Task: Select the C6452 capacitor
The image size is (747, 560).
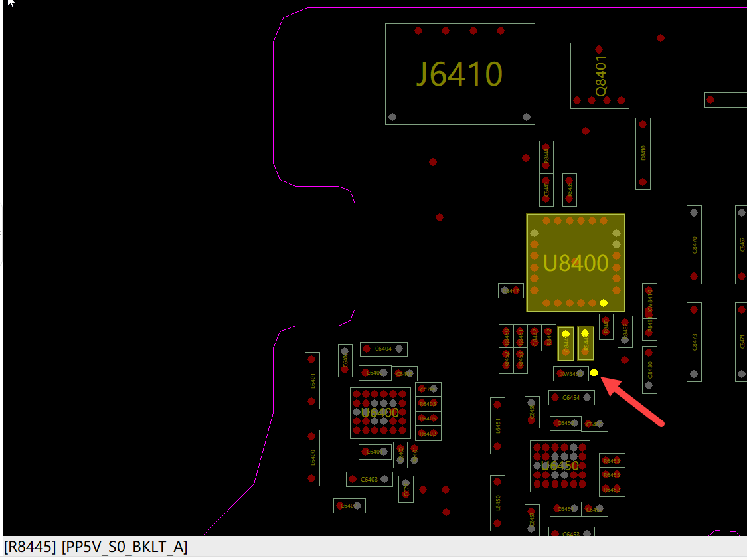Action: click(566, 423)
